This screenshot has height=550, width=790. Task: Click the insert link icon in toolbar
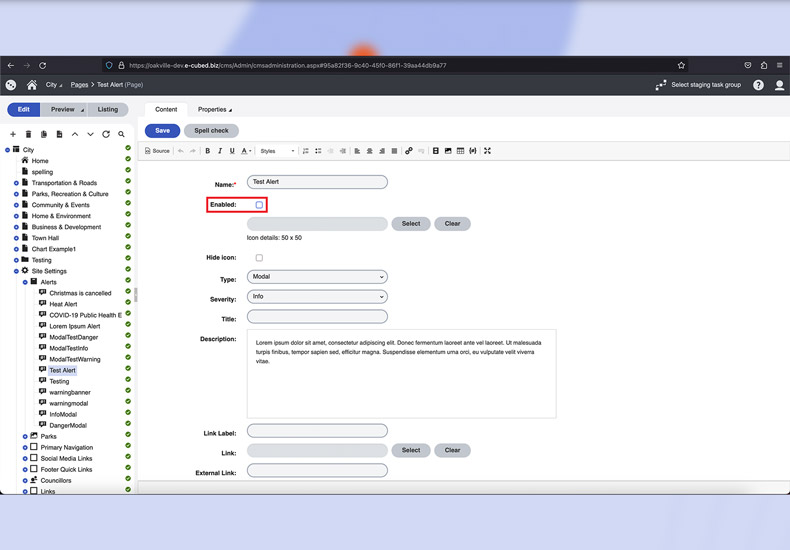[x=408, y=151]
